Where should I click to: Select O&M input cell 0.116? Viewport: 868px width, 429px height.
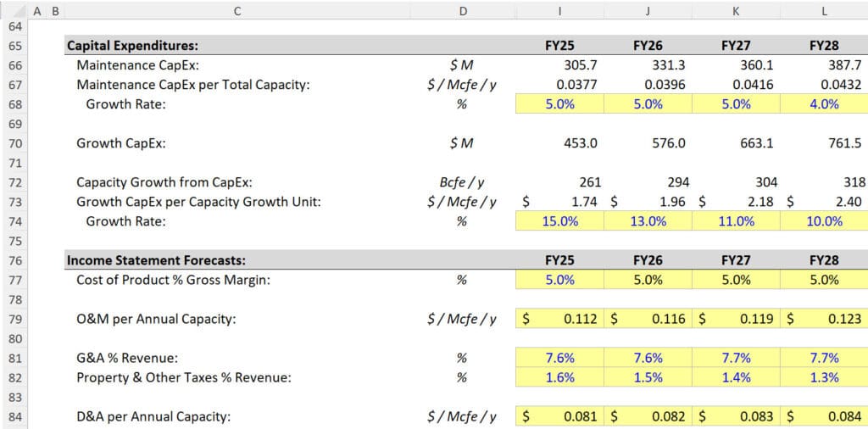pos(648,319)
